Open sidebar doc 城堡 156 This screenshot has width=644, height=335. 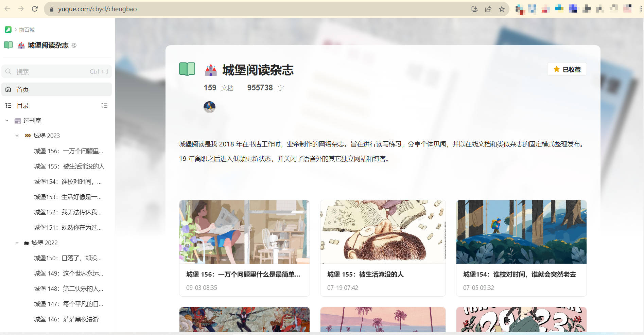coord(69,151)
